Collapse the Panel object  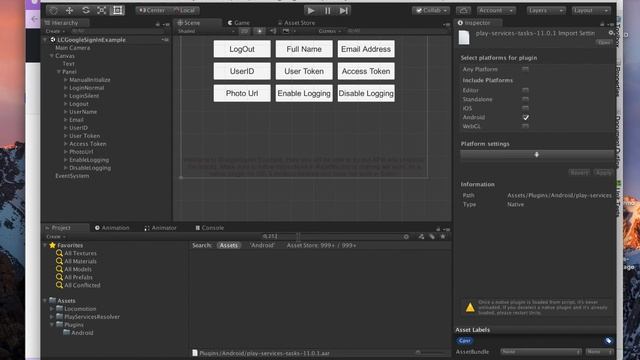59,71
